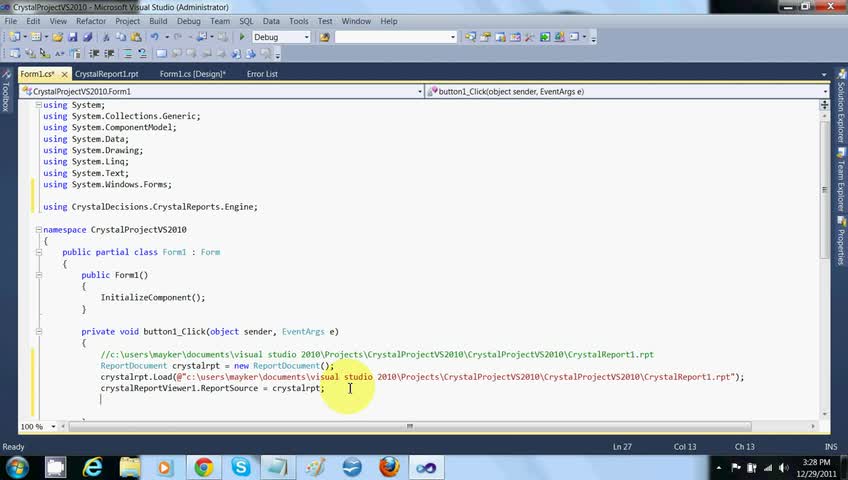Start debugging with the green play icon
This screenshot has width=848, height=480.
[242, 37]
